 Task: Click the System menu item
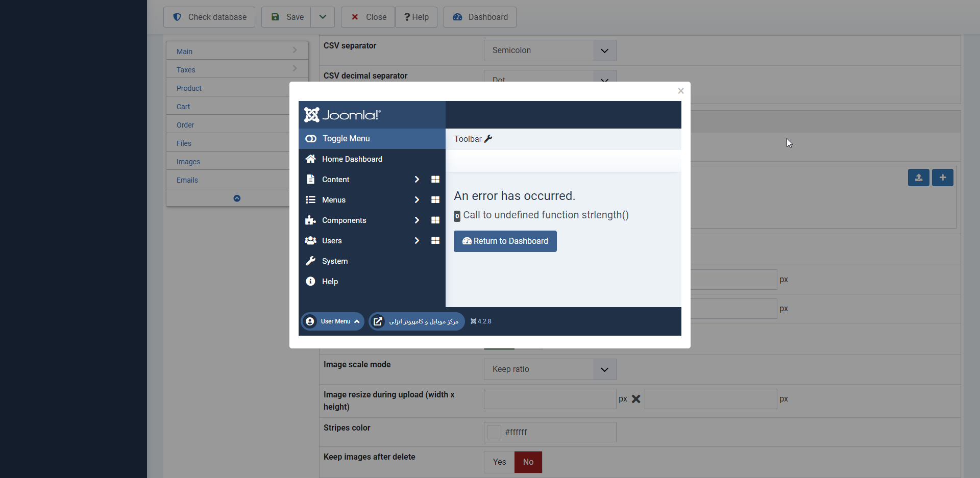click(372, 261)
